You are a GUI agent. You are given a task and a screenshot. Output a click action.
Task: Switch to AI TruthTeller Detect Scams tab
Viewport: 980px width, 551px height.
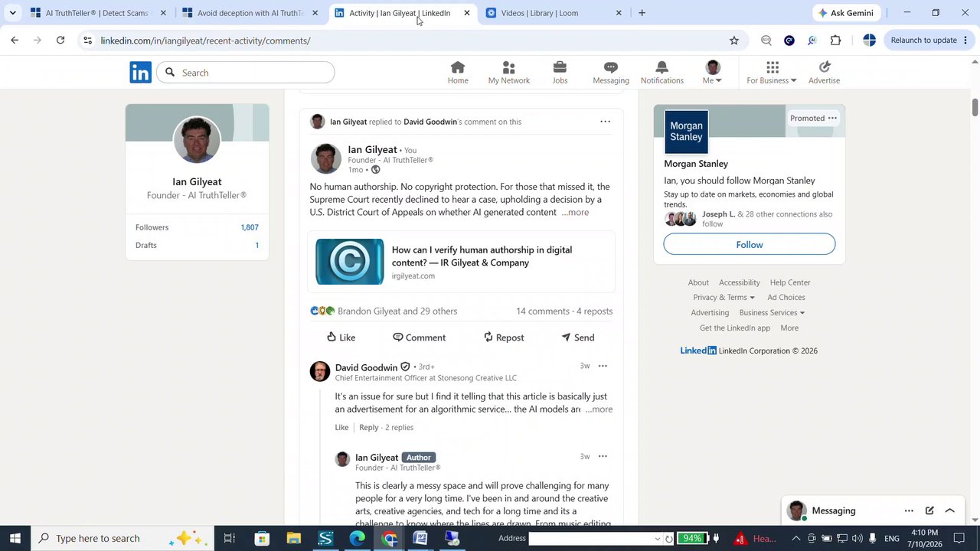(99, 13)
